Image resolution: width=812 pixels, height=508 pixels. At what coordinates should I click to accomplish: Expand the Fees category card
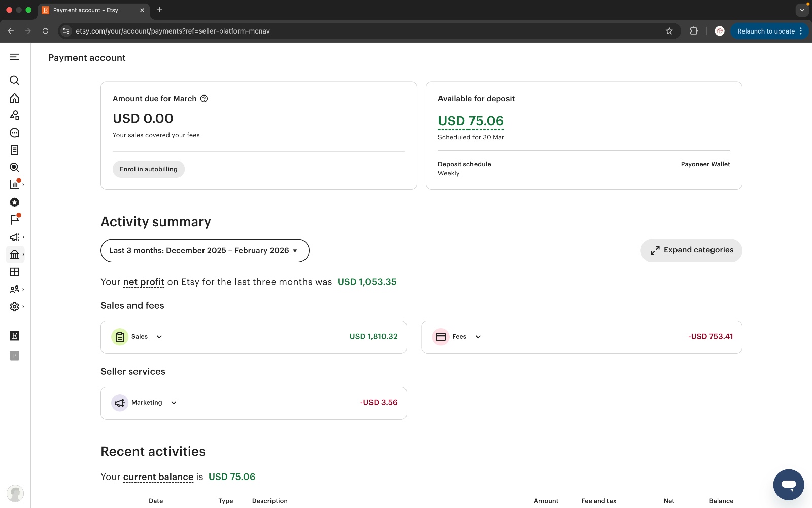[x=478, y=337]
